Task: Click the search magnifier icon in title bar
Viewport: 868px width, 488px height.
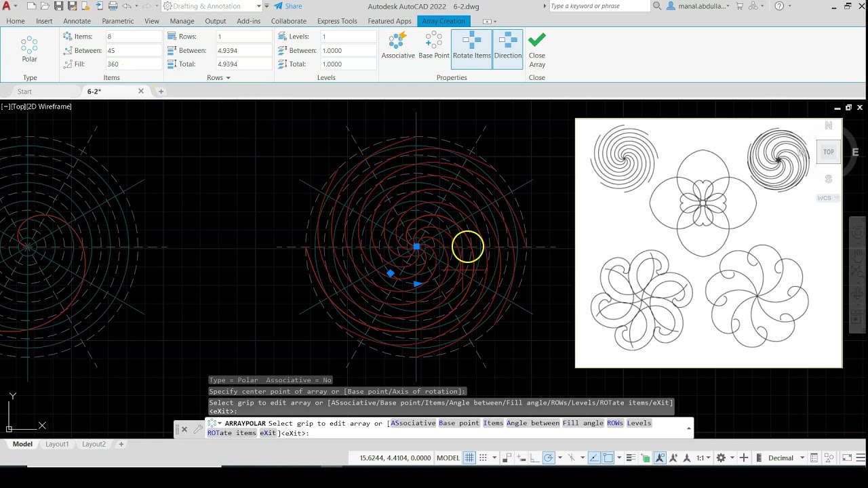Action: (x=657, y=6)
